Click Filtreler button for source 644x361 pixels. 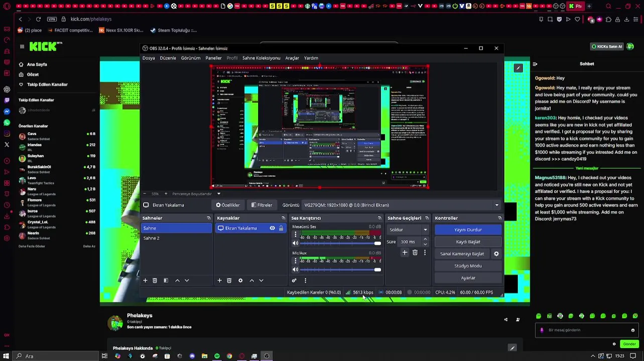[x=262, y=205]
